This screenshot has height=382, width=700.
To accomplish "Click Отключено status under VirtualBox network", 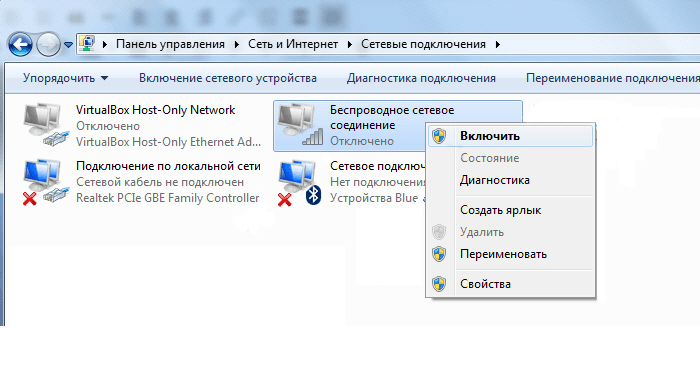I will [x=108, y=126].
